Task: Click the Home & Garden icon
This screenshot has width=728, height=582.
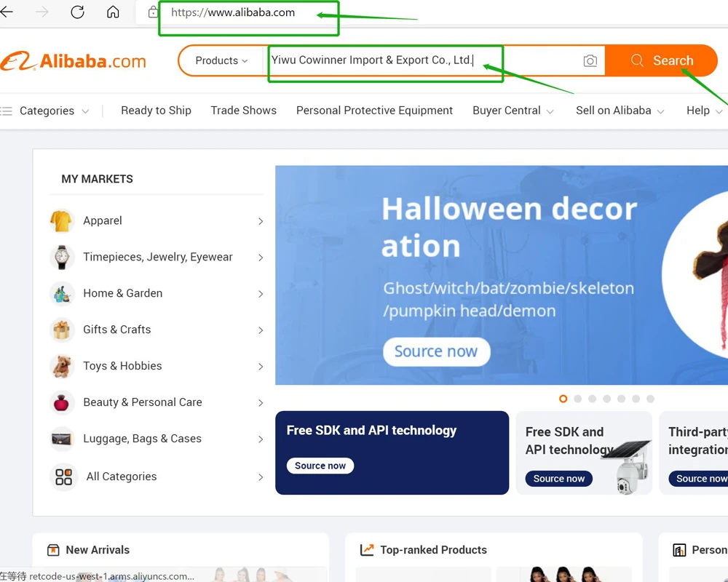Action: point(62,293)
